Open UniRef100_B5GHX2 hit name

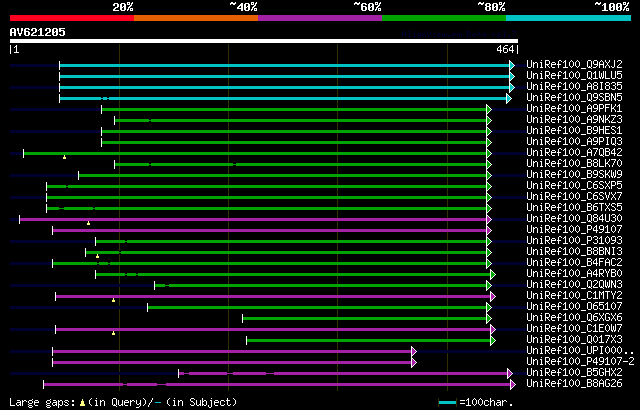574,373
